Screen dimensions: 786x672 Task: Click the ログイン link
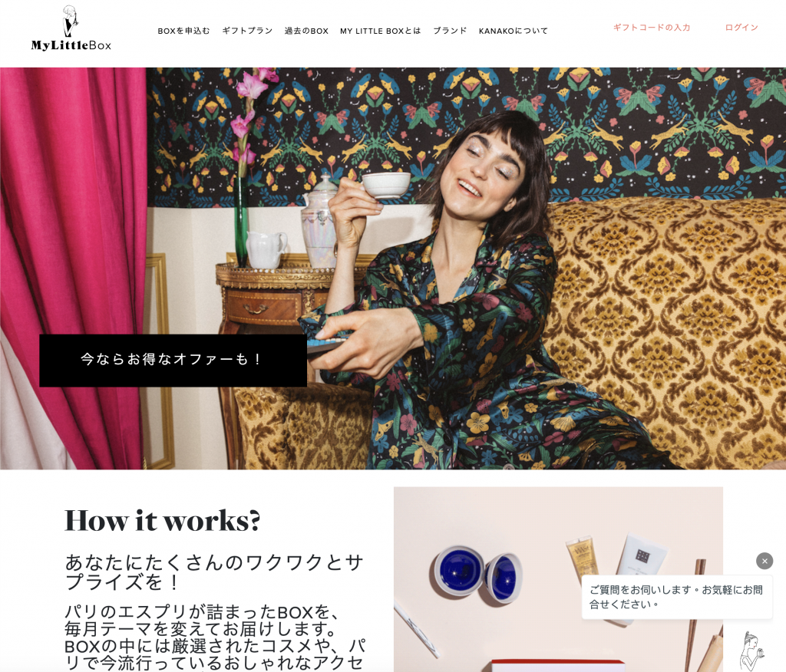[741, 28]
